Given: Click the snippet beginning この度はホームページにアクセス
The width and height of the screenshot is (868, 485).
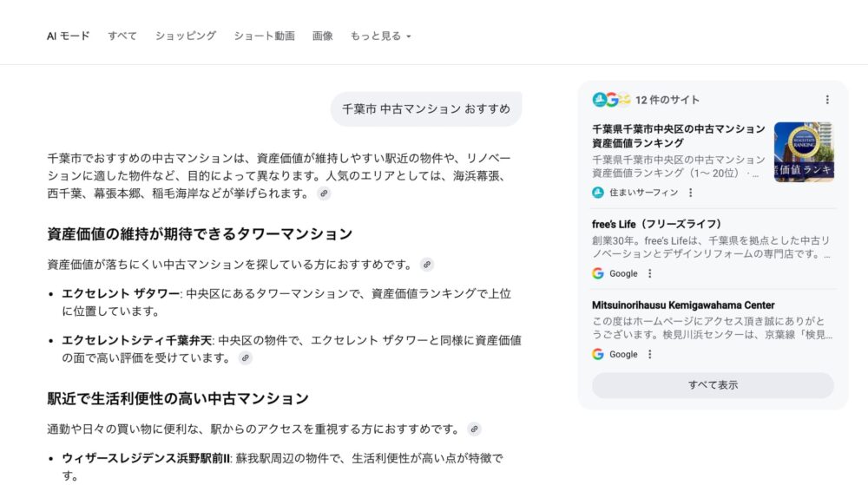Looking at the screenshot, I should pyautogui.click(x=712, y=328).
